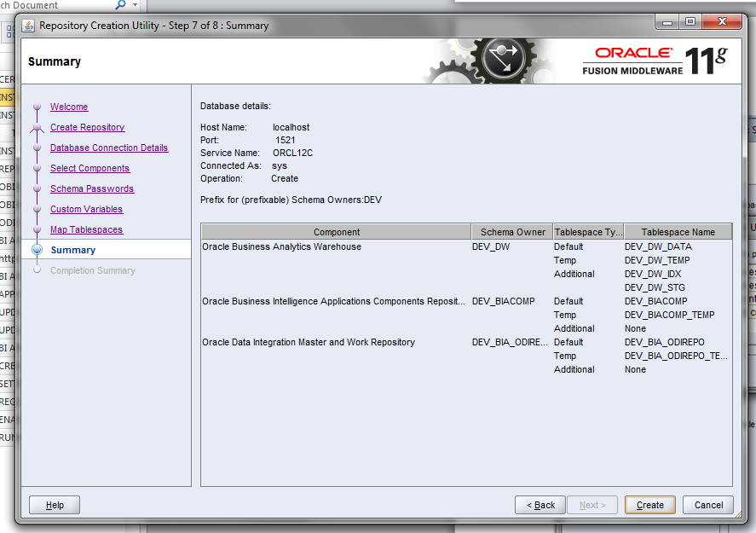Click the Help button
The height and width of the screenshot is (533, 756).
tap(55, 505)
